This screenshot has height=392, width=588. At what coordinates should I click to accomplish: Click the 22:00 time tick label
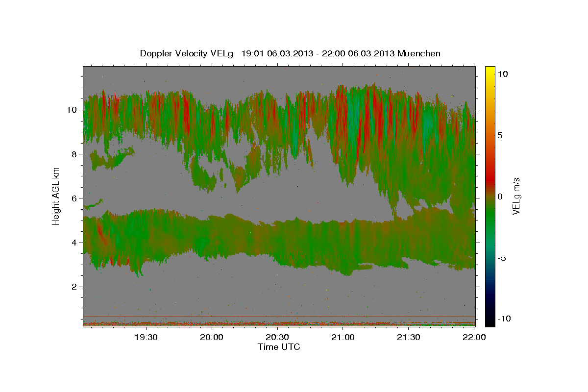click(x=474, y=337)
